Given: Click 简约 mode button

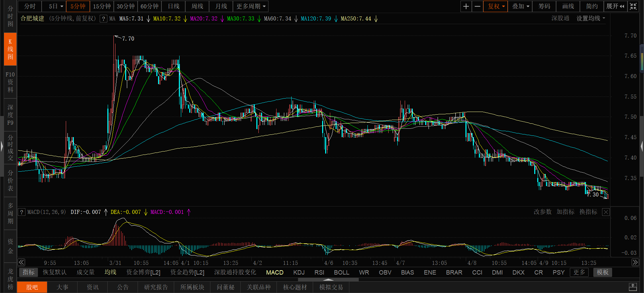Looking at the screenshot, I should click(592, 6).
